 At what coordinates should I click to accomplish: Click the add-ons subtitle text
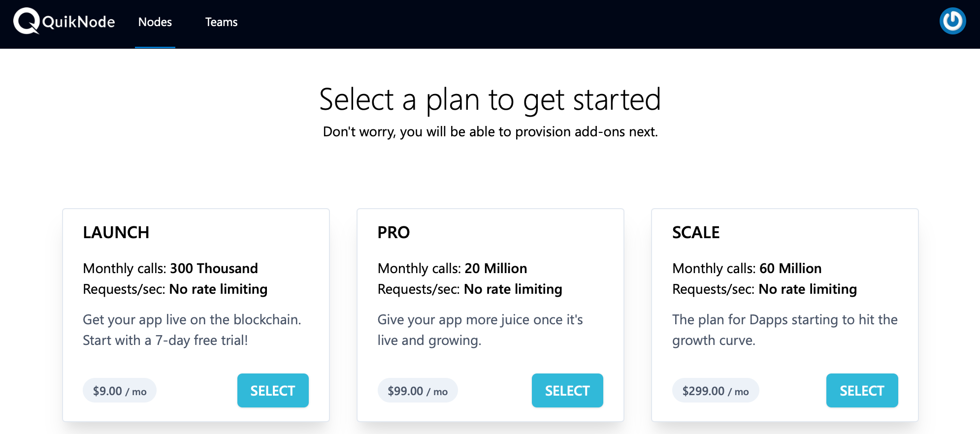coord(490,132)
